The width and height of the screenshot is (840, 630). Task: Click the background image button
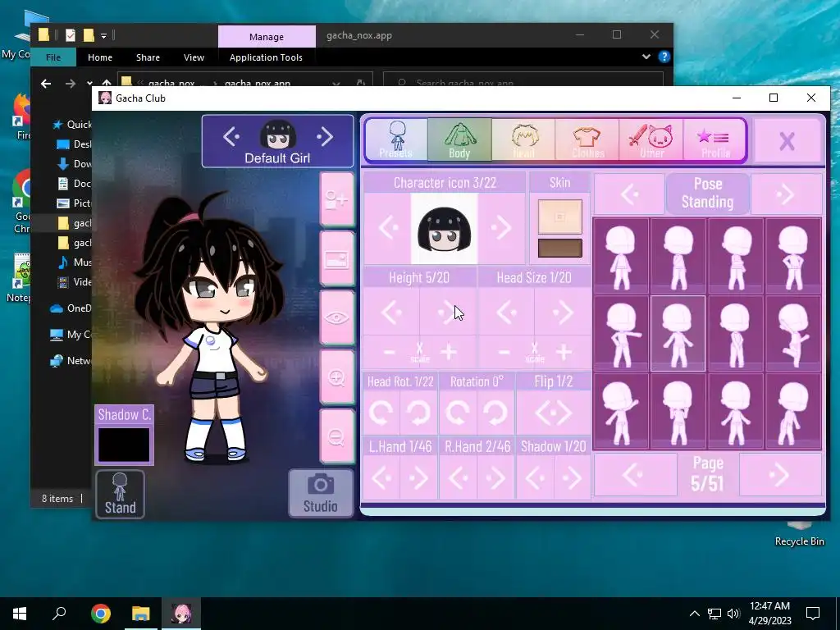(336, 259)
